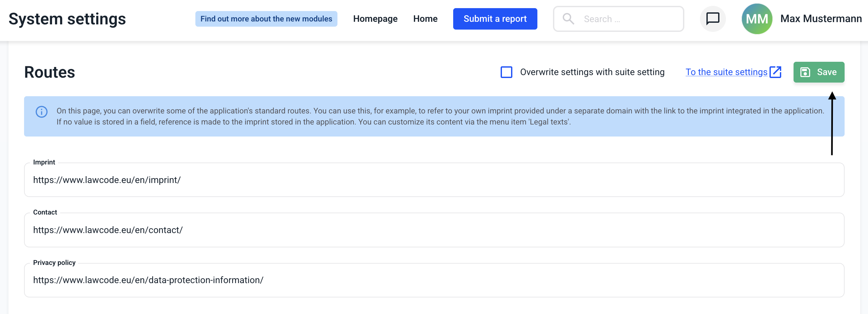Image resolution: width=868 pixels, height=314 pixels.
Task: Follow the 'To the suite settings' link
Action: [726, 72]
